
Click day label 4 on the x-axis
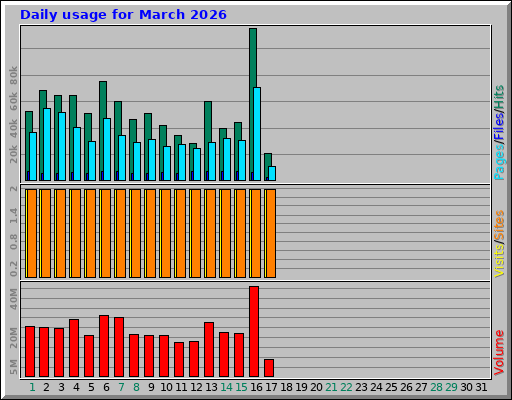tap(76, 387)
